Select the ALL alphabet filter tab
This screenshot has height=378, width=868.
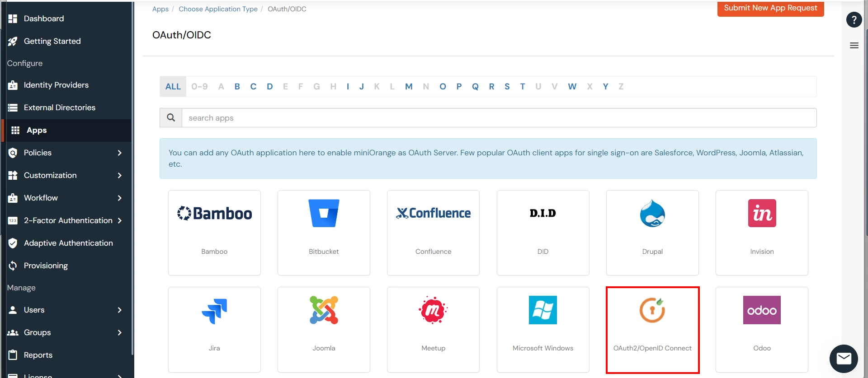pos(173,86)
